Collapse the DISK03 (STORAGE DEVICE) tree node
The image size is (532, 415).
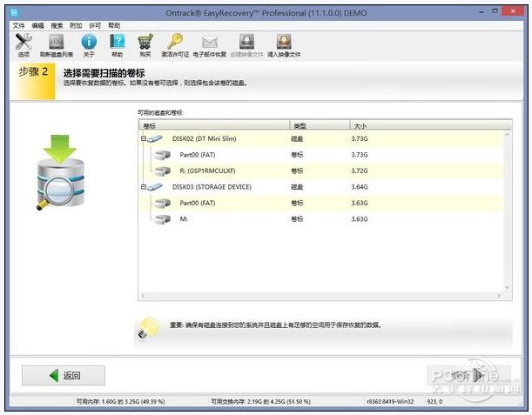(144, 187)
